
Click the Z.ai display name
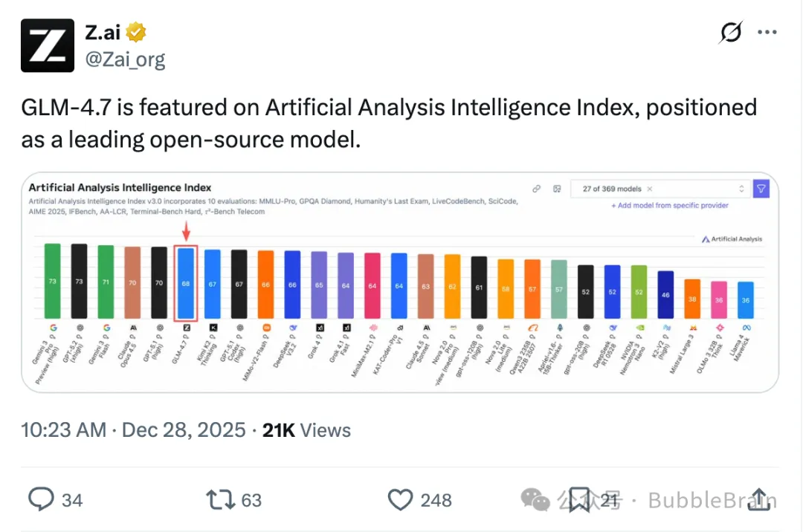[x=103, y=33]
